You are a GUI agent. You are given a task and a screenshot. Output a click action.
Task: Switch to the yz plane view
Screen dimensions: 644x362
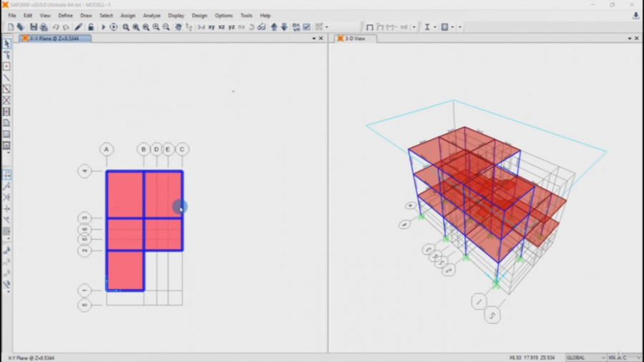[232, 27]
